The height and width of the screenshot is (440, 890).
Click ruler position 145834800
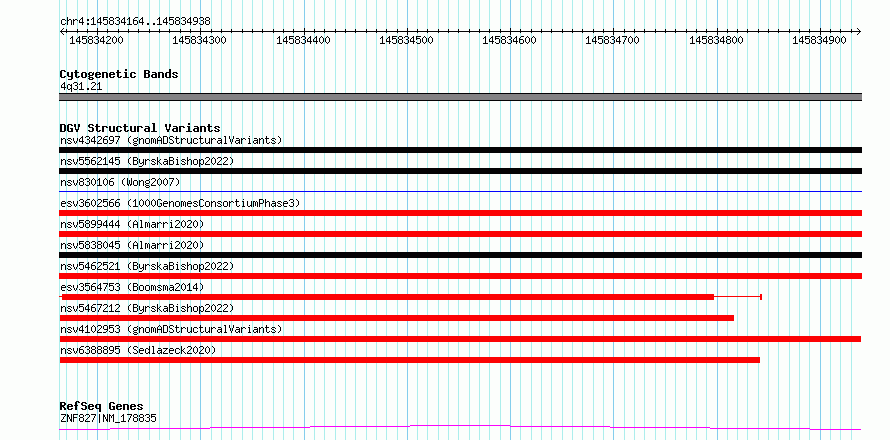pyautogui.click(x=716, y=40)
